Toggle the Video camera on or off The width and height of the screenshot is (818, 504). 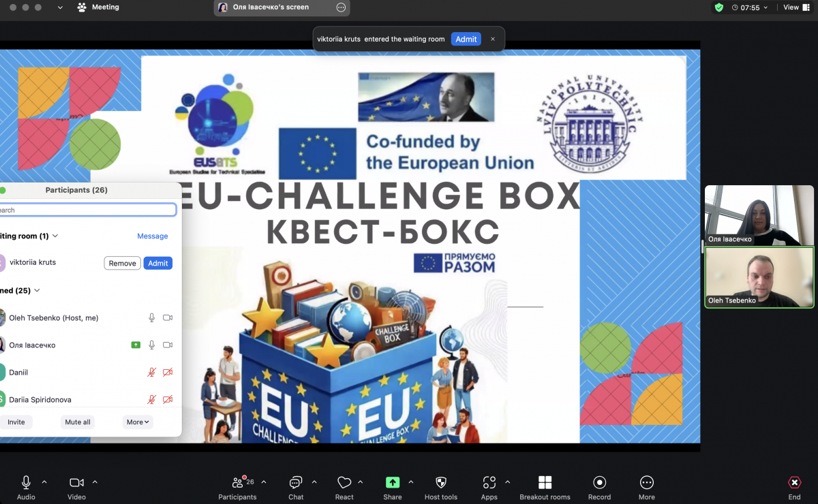[x=76, y=483]
